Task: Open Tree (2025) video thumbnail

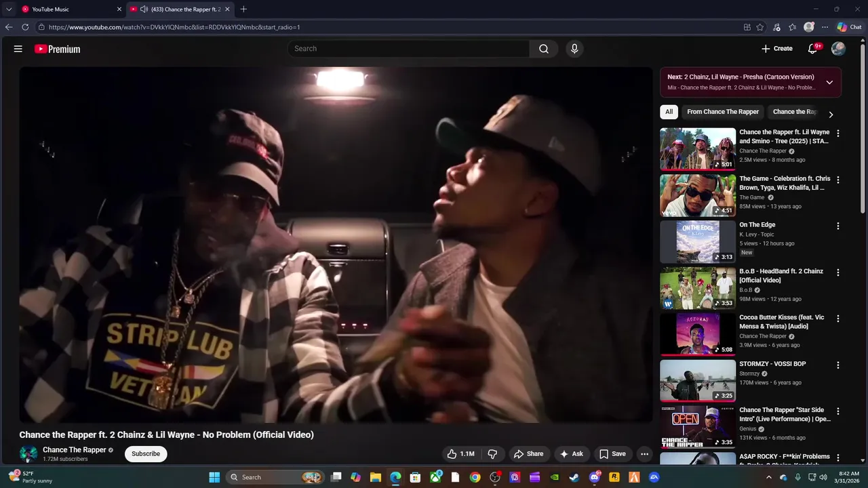Action: [x=698, y=149]
